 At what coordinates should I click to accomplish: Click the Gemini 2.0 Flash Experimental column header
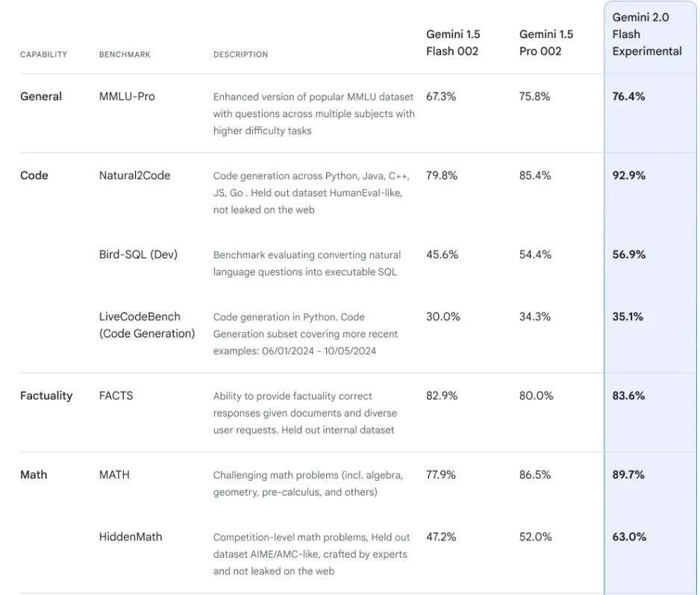point(647,34)
